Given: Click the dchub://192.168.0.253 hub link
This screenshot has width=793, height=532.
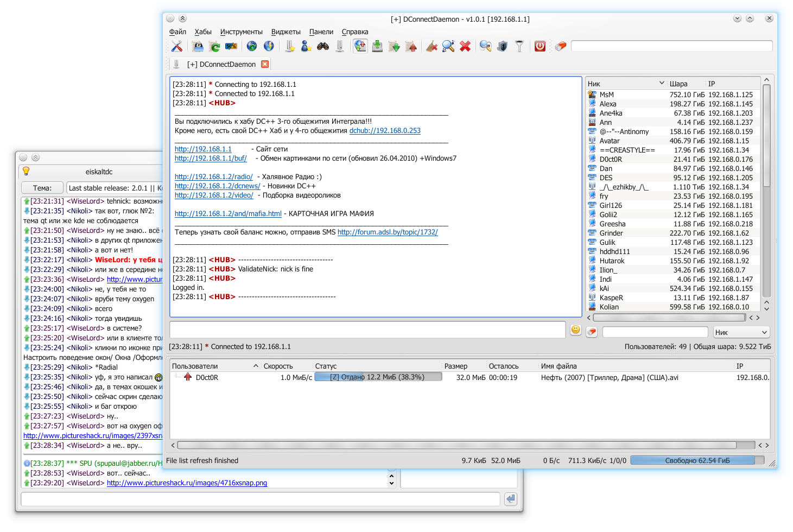Looking at the screenshot, I should [x=385, y=131].
